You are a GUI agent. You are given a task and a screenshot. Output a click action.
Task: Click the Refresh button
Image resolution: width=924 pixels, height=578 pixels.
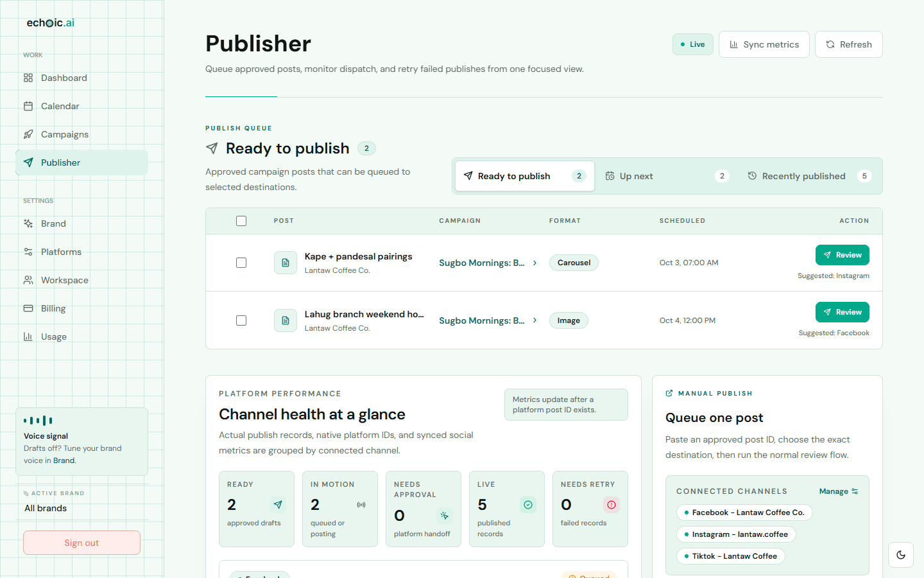849,44
